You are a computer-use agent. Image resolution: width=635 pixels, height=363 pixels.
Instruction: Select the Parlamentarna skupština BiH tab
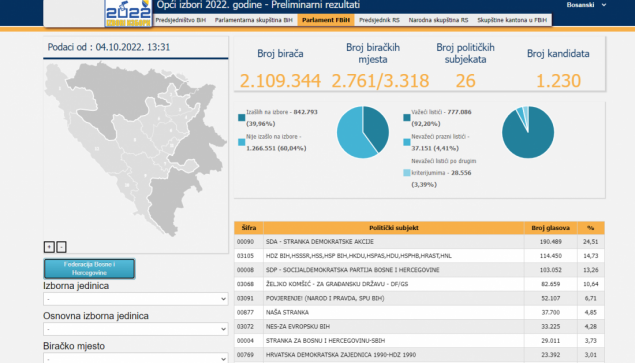tap(254, 20)
